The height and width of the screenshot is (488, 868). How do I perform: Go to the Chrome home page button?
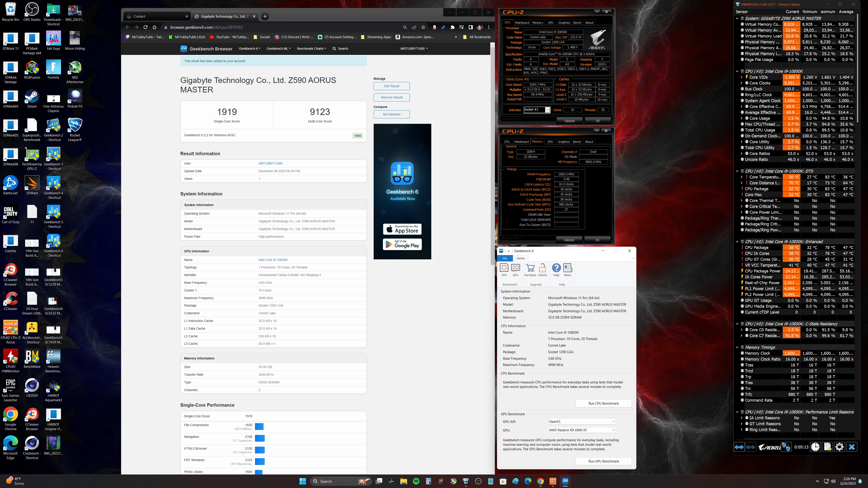(x=154, y=27)
